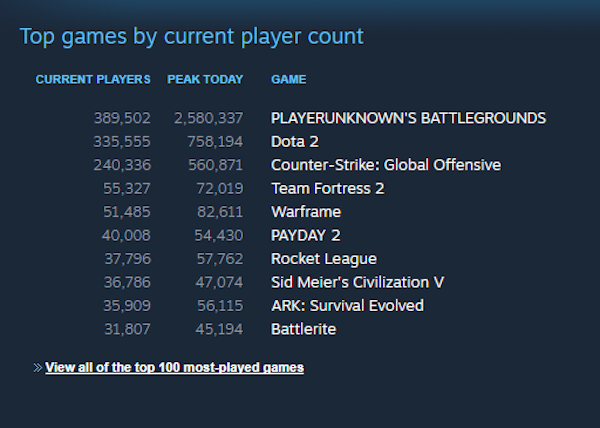Open the Warframe game link
The image size is (600, 428).
pyautogui.click(x=306, y=212)
